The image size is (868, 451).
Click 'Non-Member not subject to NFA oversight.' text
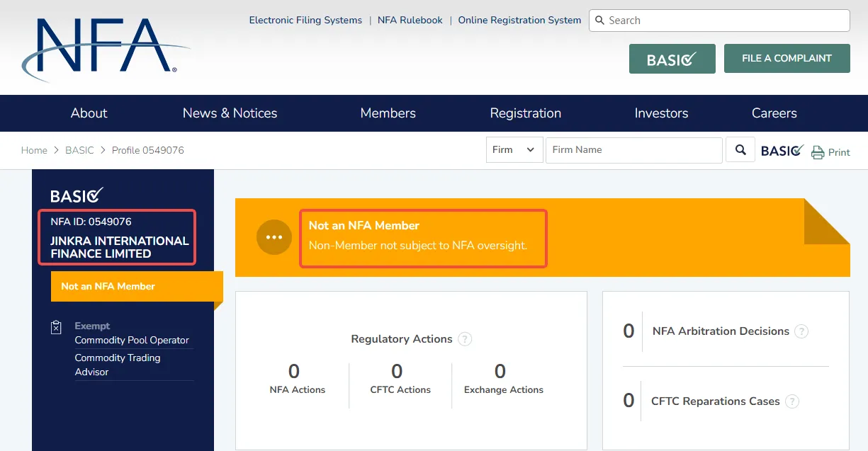click(x=418, y=246)
